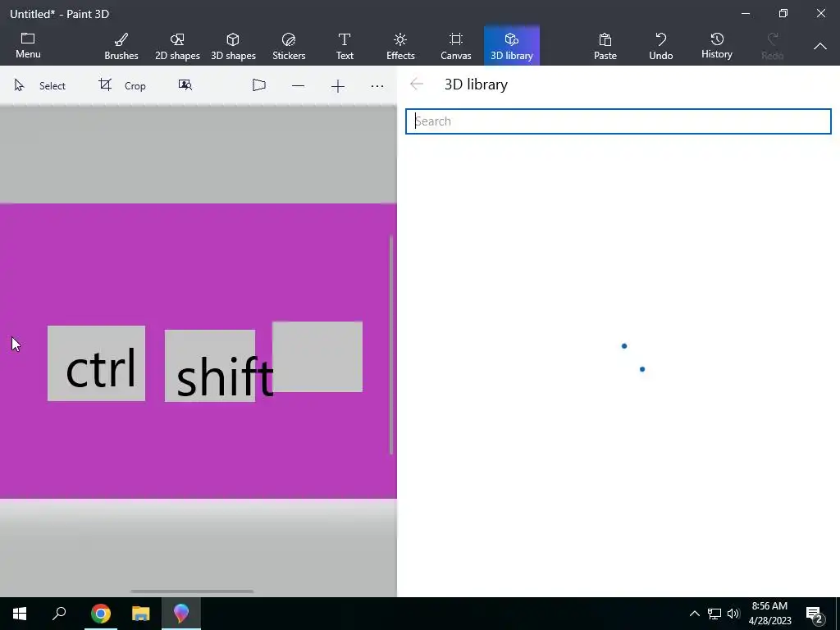Open the History panel

tap(717, 46)
